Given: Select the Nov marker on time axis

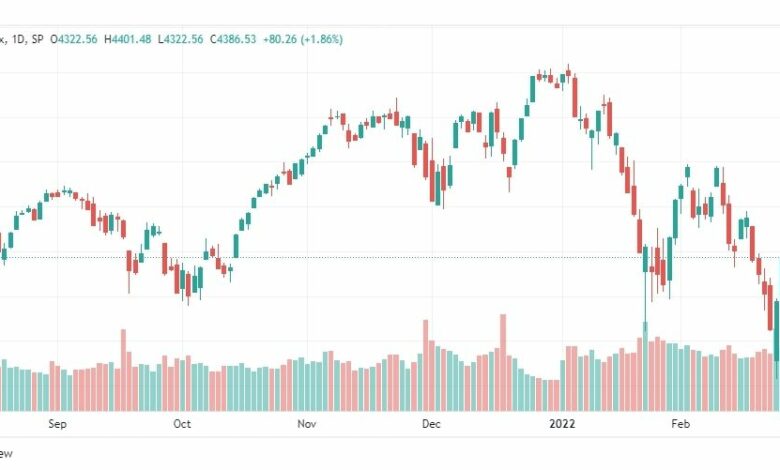Looking at the screenshot, I should pyautogui.click(x=307, y=424).
